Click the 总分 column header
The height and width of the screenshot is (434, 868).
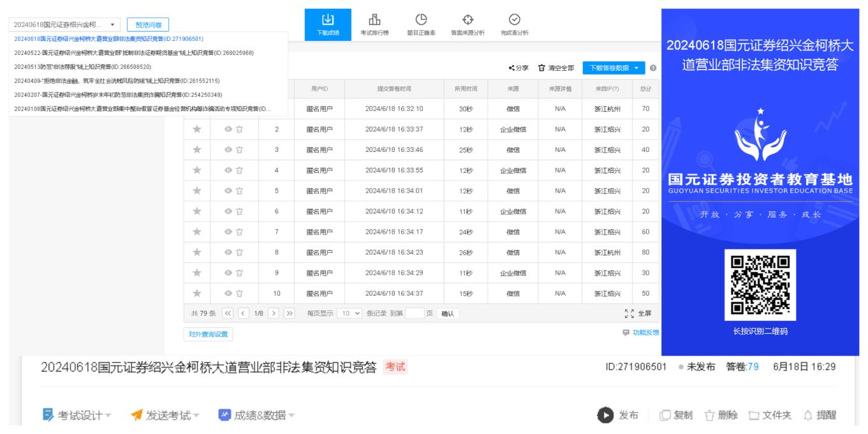pyautogui.click(x=645, y=89)
